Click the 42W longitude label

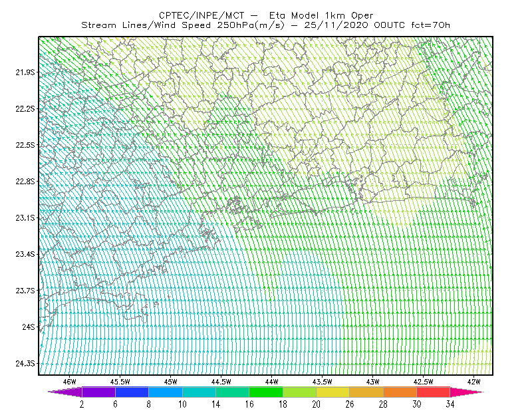473,382
